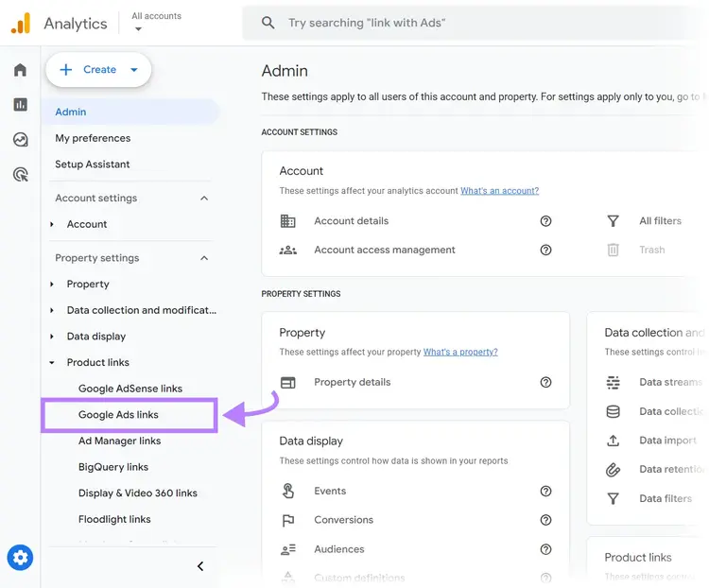Open Data import settings
709x588 pixels.
point(667,441)
